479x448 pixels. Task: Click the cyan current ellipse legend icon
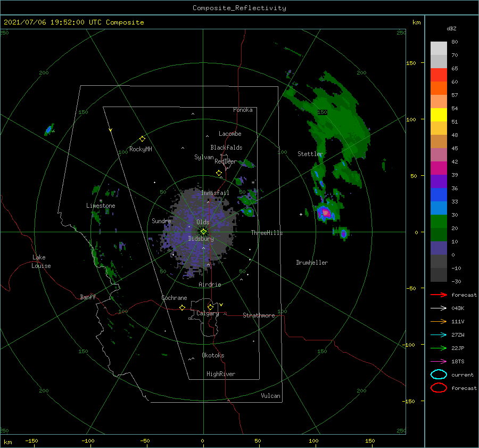(x=439, y=374)
